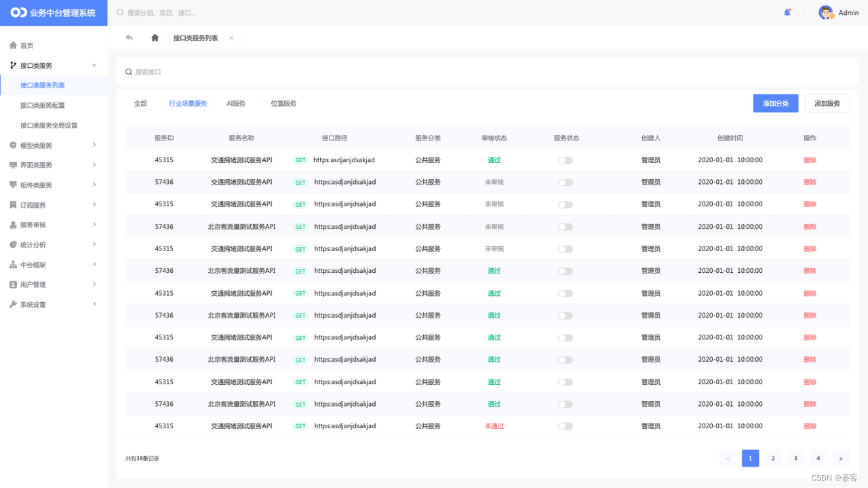Switch to the AI服务 category tab

coord(236,104)
